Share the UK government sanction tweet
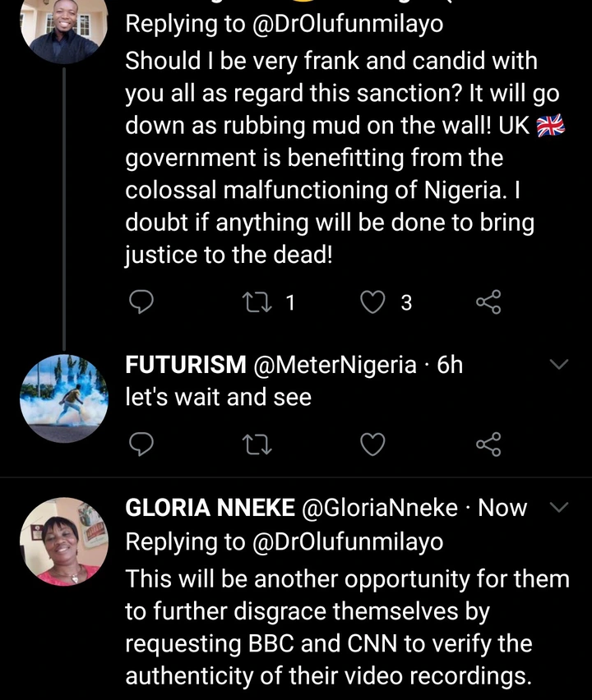This screenshot has height=700, width=592. (x=488, y=303)
